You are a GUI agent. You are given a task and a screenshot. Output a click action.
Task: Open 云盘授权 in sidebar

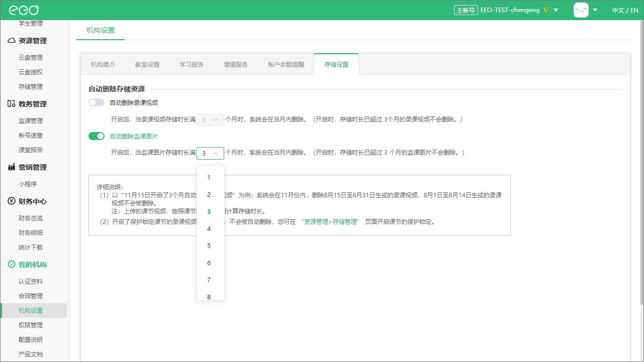click(31, 72)
